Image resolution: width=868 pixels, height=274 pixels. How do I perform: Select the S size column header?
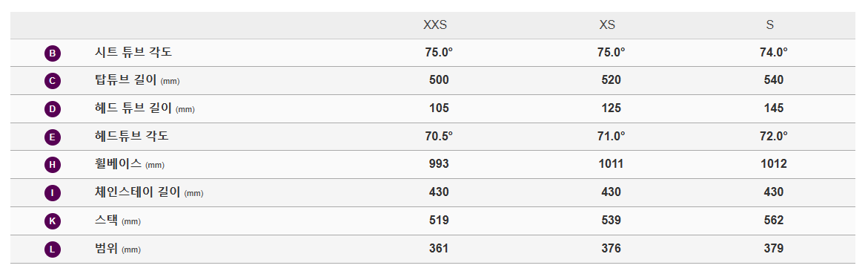tap(770, 25)
